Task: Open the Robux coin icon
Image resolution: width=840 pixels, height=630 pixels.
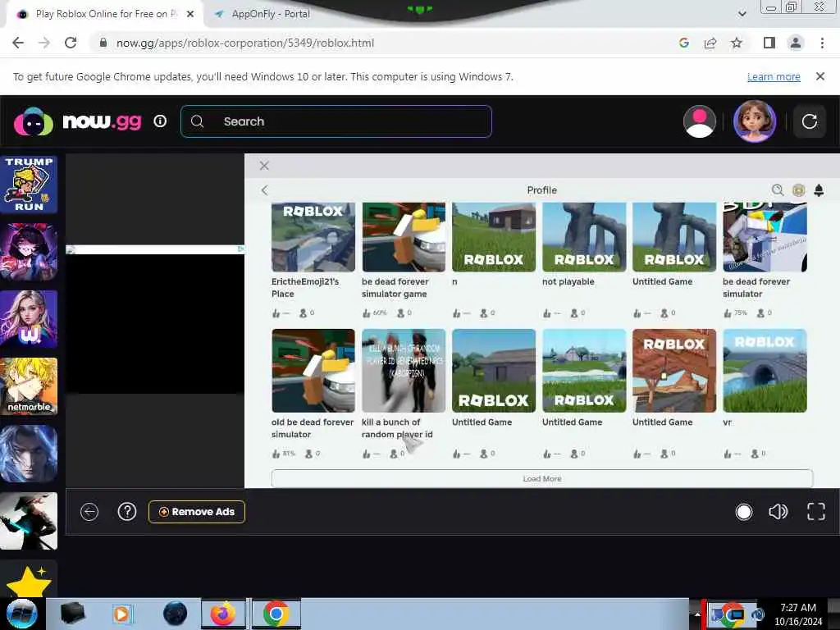Action: [x=798, y=190]
